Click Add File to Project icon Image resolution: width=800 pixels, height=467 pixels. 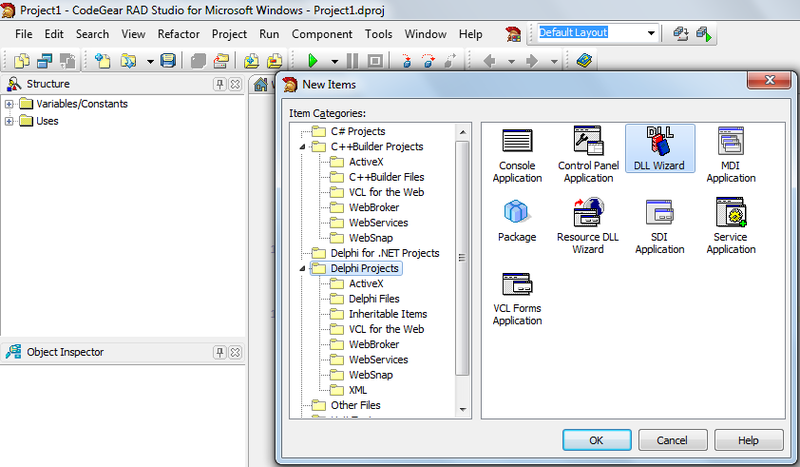click(251, 61)
